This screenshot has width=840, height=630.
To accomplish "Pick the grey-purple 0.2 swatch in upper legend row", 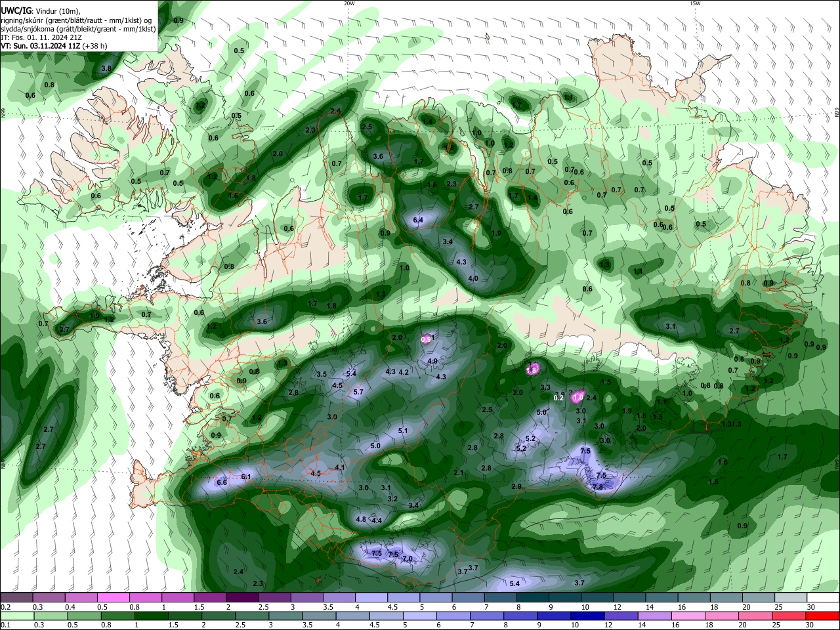I will [x=16, y=598].
